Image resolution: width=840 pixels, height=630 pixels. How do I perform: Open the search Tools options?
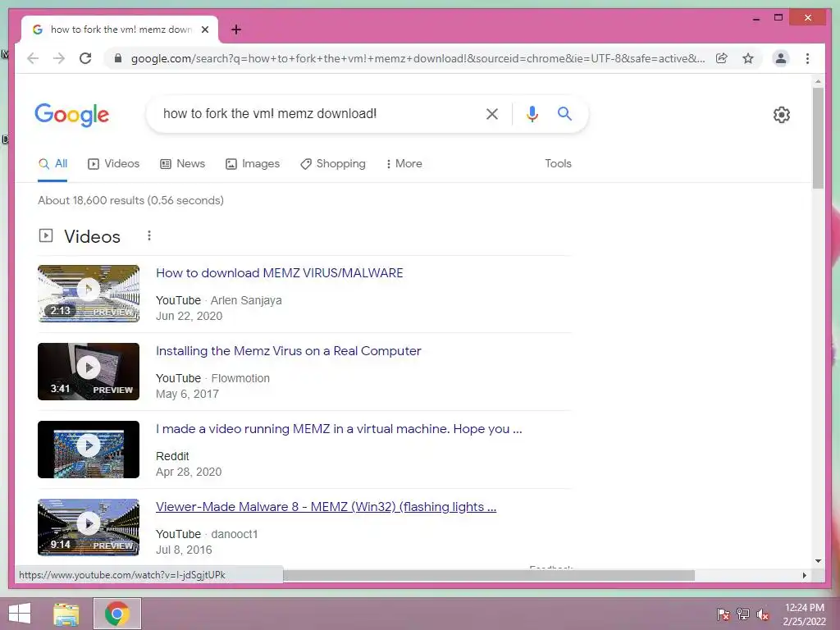(558, 163)
